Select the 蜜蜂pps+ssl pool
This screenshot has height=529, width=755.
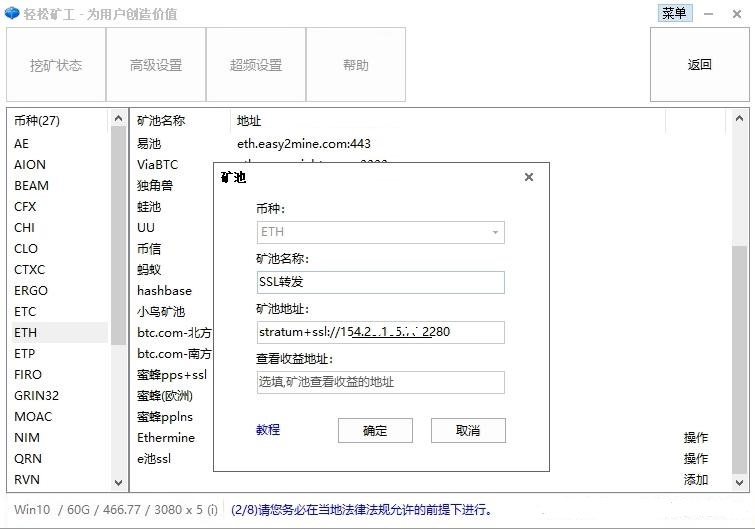pyautogui.click(x=172, y=374)
